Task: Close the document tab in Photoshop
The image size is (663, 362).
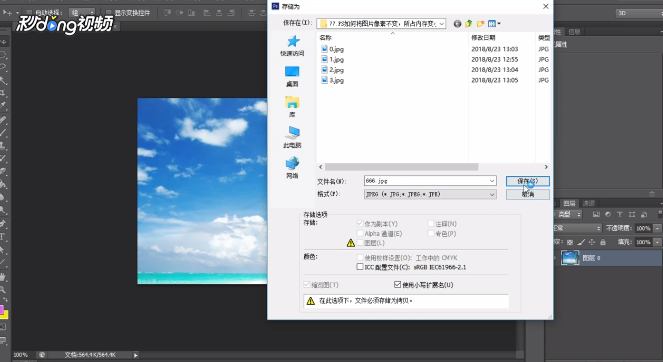Action: coord(115,27)
